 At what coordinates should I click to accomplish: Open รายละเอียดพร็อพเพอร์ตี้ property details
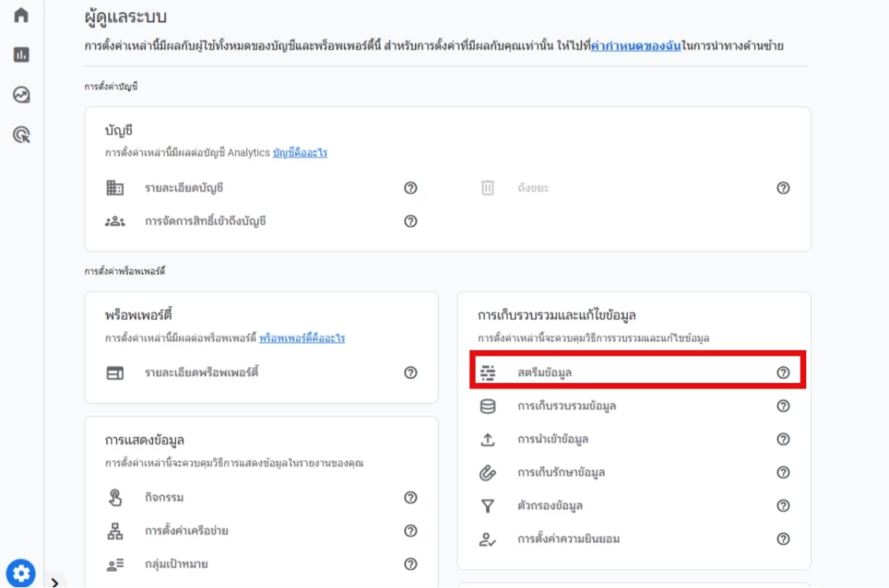(201, 372)
